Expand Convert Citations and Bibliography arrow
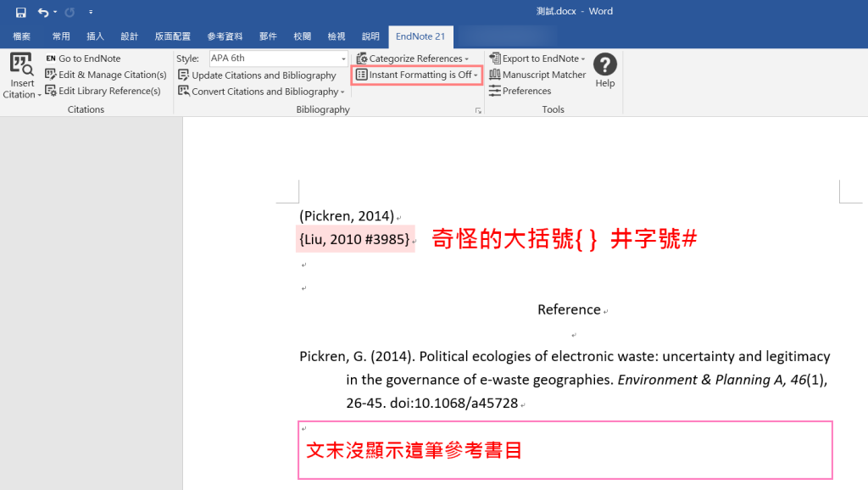The image size is (868, 490). click(x=342, y=92)
